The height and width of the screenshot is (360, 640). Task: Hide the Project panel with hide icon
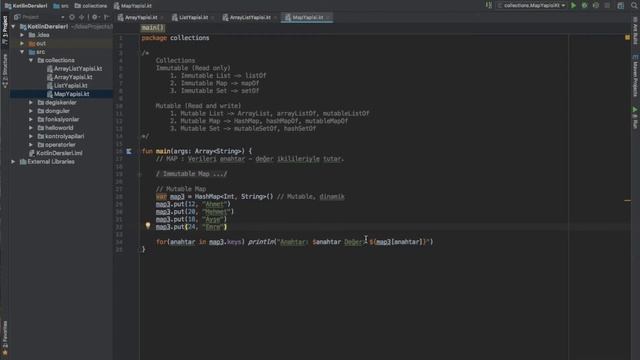point(107,17)
